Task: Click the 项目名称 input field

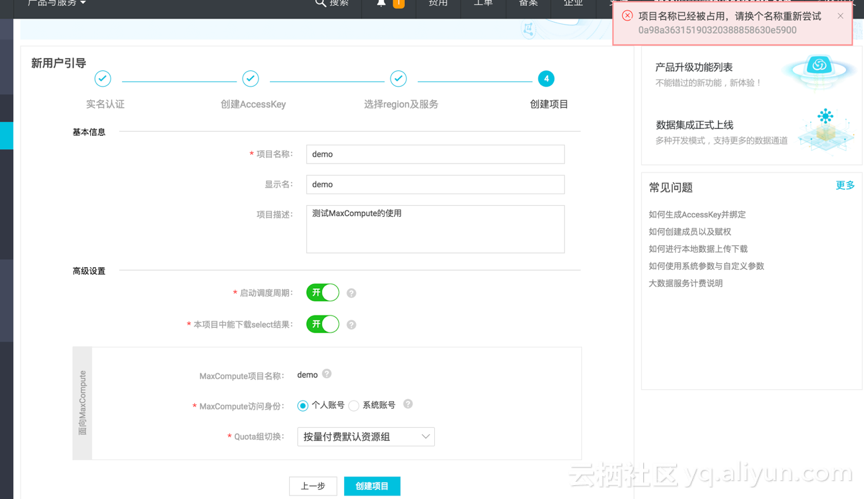Action: (x=435, y=154)
